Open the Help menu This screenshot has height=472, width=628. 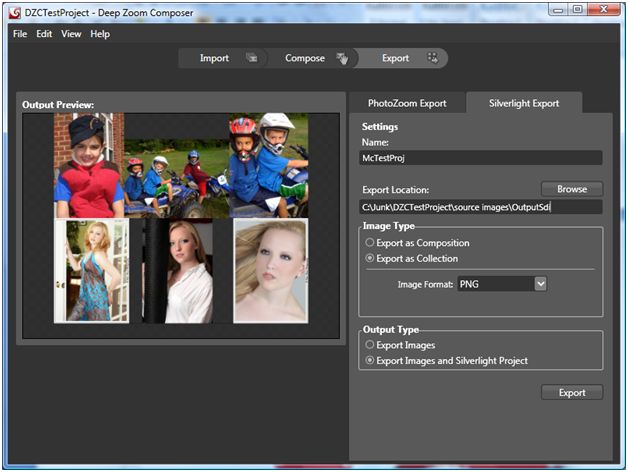[100, 34]
